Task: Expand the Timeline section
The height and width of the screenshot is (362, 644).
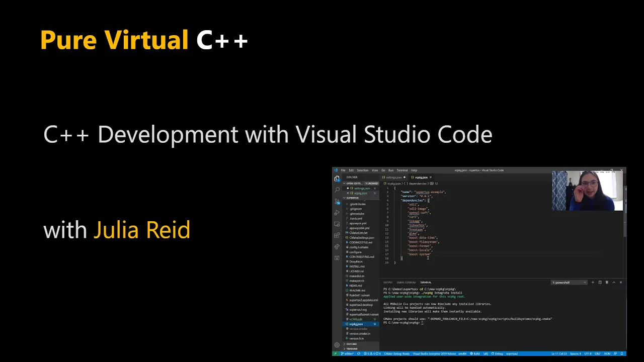Action: pyautogui.click(x=361, y=348)
